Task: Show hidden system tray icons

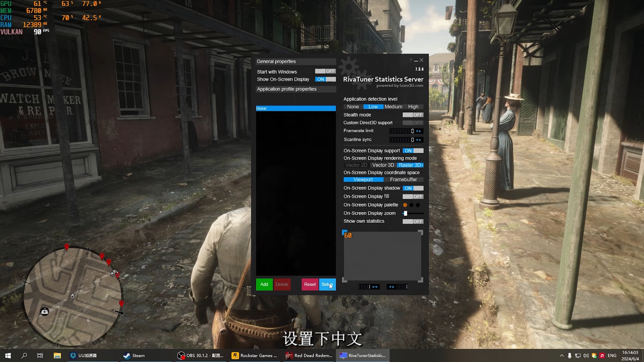Action: (561, 356)
